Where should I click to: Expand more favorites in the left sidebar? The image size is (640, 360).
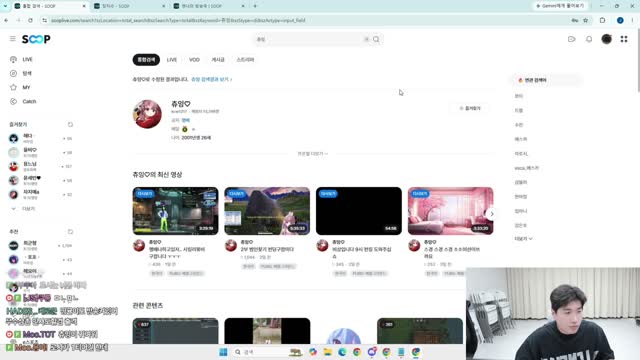24,209
